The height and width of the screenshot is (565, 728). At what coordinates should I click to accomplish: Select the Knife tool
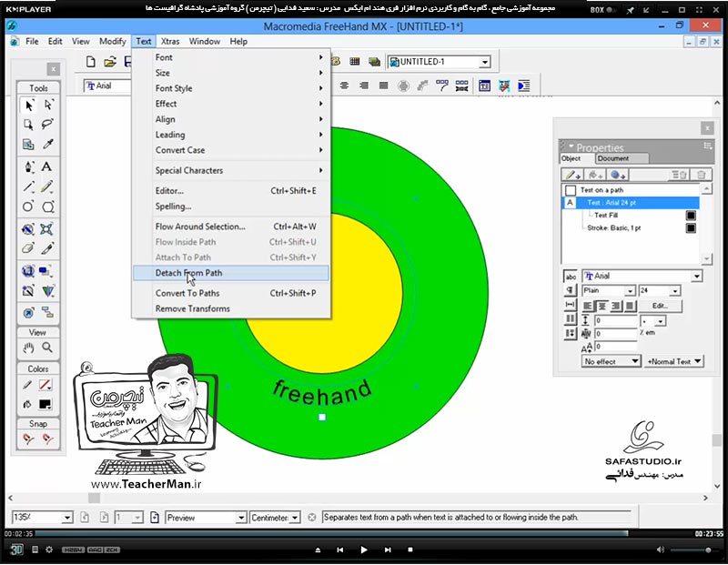point(47,248)
